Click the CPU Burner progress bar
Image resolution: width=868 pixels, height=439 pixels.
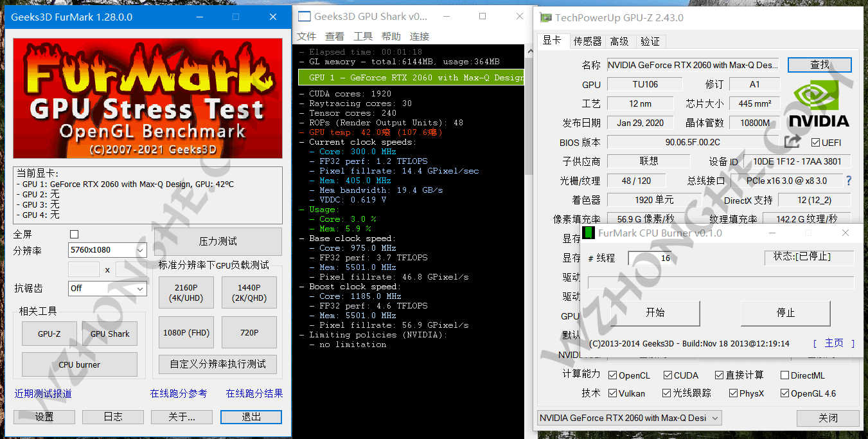[720, 283]
